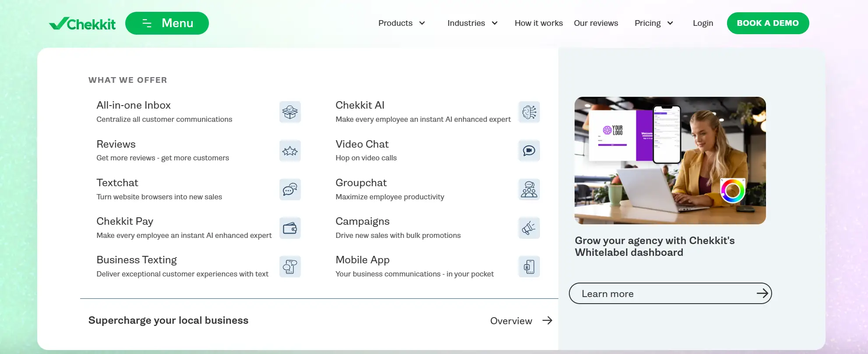
Task: Open the Industries nav item
Action: point(466,23)
